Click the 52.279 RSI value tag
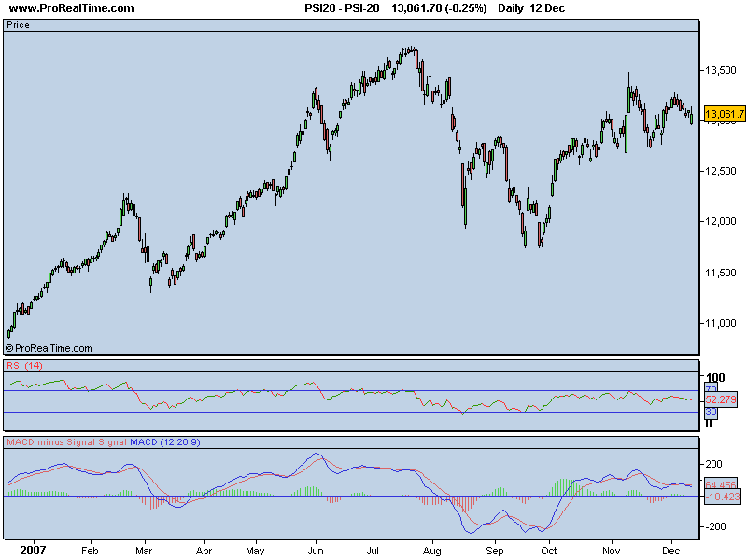Image resolution: width=747 pixels, height=560 pixels. point(721,399)
